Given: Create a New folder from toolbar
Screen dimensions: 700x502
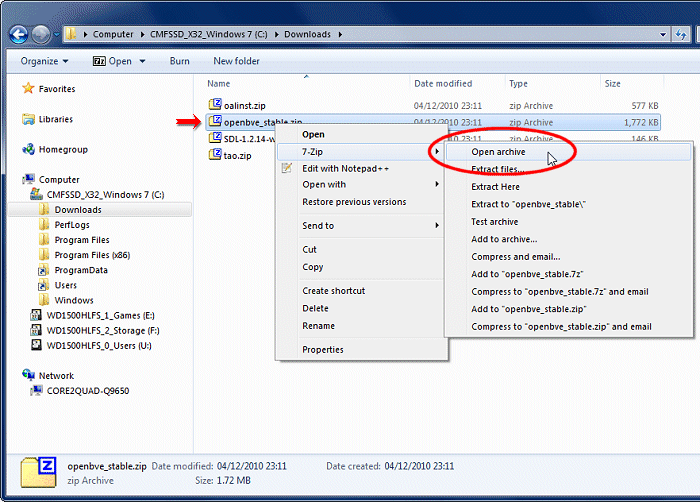Looking at the screenshot, I should (236, 61).
